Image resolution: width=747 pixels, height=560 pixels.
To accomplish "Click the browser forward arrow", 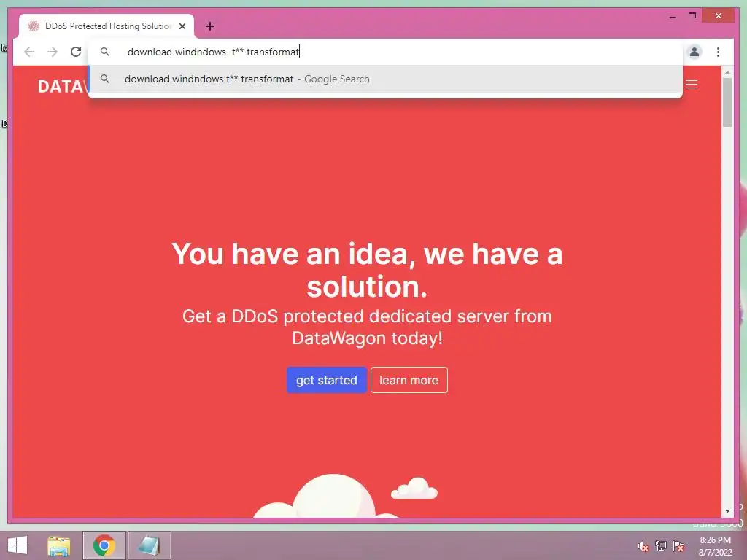I will (x=53, y=52).
